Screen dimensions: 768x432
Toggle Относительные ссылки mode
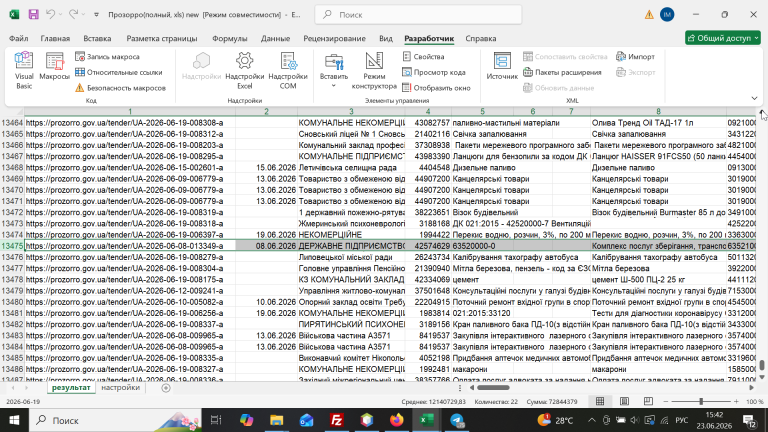pyautogui.click(x=119, y=72)
